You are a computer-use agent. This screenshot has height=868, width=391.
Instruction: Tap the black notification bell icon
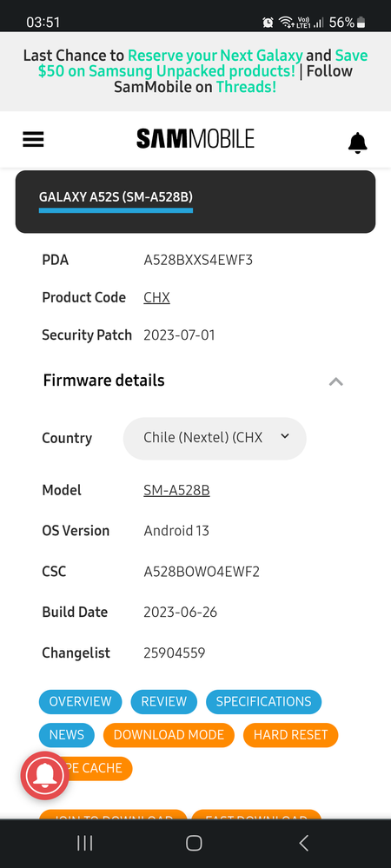point(358,142)
